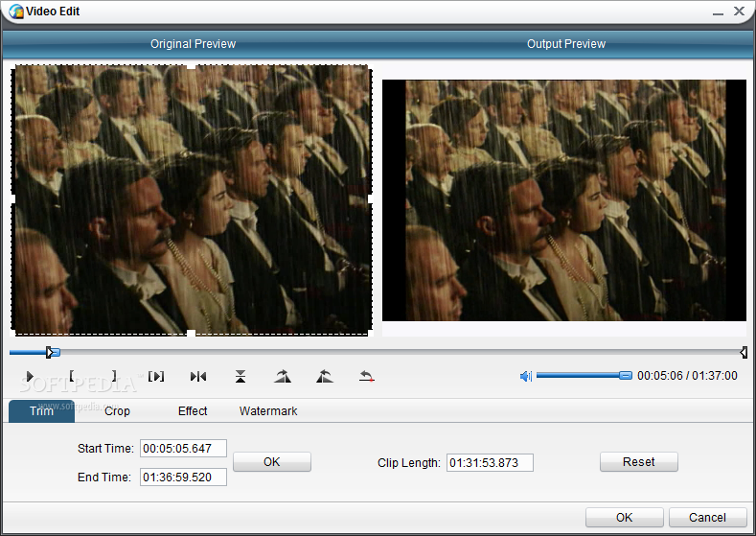Undo edits with the red-line arrow icon
This screenshot has width=756, height=536.
point(366,376)
